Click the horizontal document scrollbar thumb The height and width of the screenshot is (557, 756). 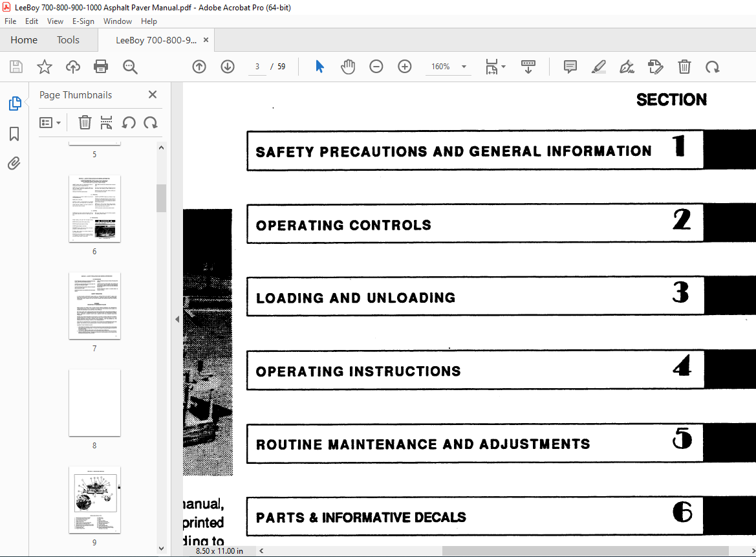point(585,551)
